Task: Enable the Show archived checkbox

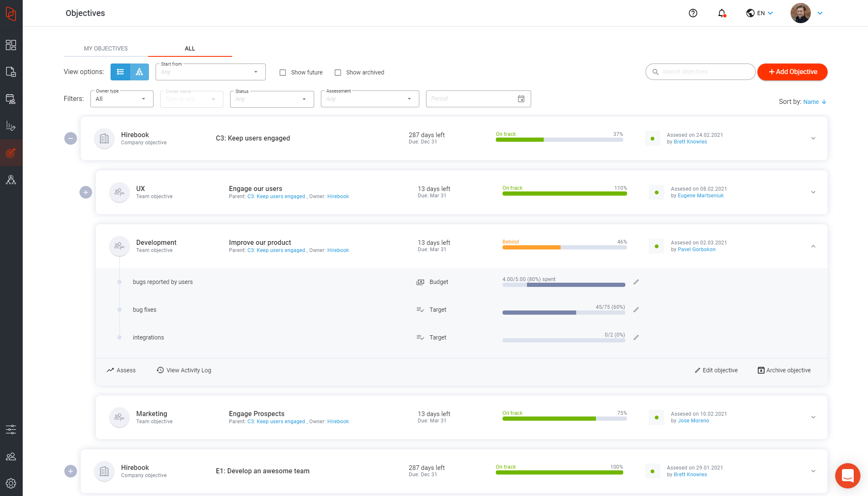Action: coord(337,72)
